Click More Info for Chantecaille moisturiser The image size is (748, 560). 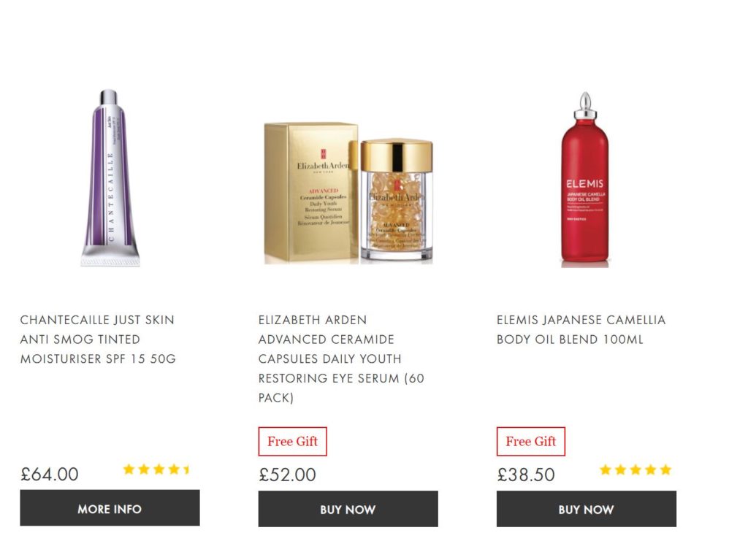(x=110, y=508)
